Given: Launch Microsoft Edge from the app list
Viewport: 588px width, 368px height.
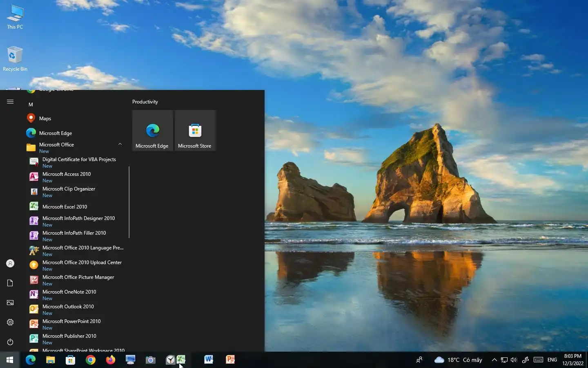Looking at the screenshot, I should click(x=75, y=133).
